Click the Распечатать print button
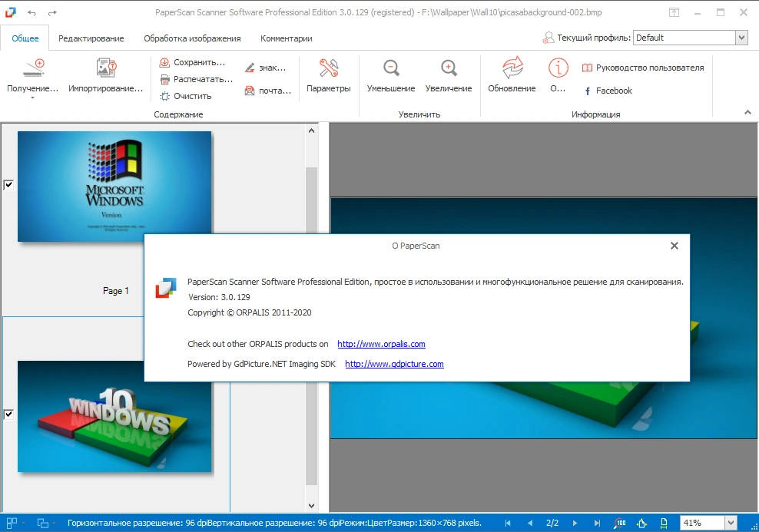 click(x=196, y=79)
